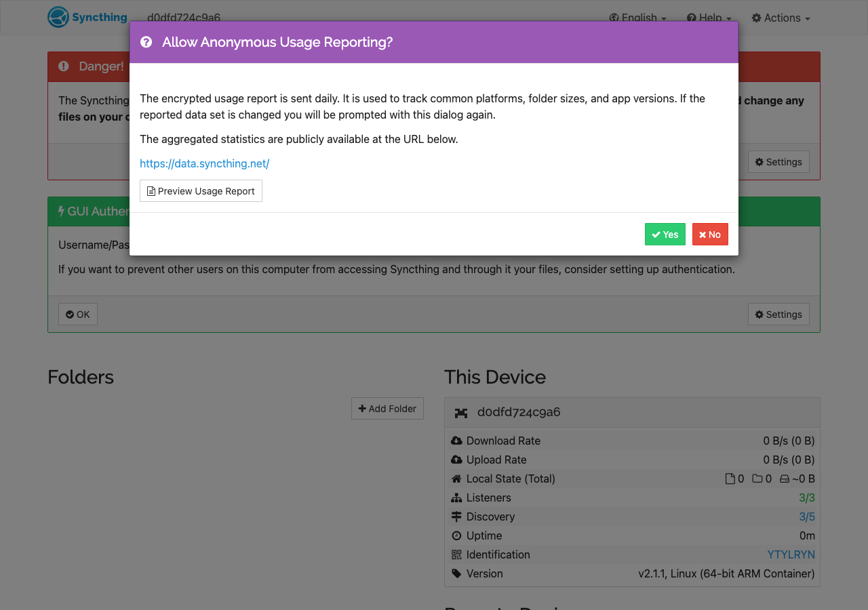
Task: Click the Version tag icon
Action: (x=456, y=573)
